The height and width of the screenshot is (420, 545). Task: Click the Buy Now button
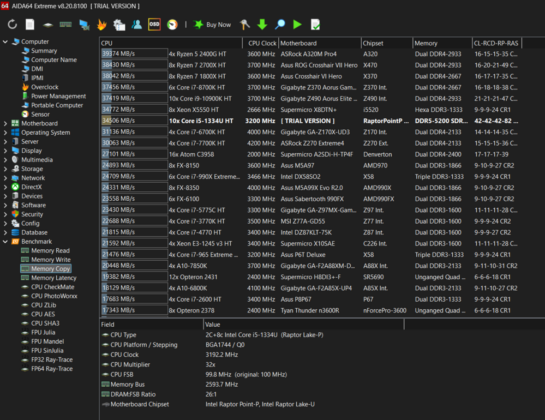(x=212, y=24)
